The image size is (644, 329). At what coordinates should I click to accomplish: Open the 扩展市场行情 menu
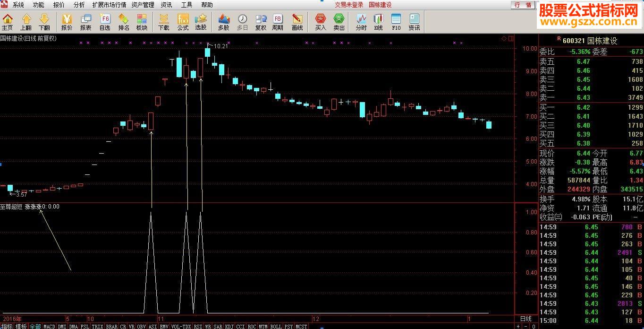109,5
